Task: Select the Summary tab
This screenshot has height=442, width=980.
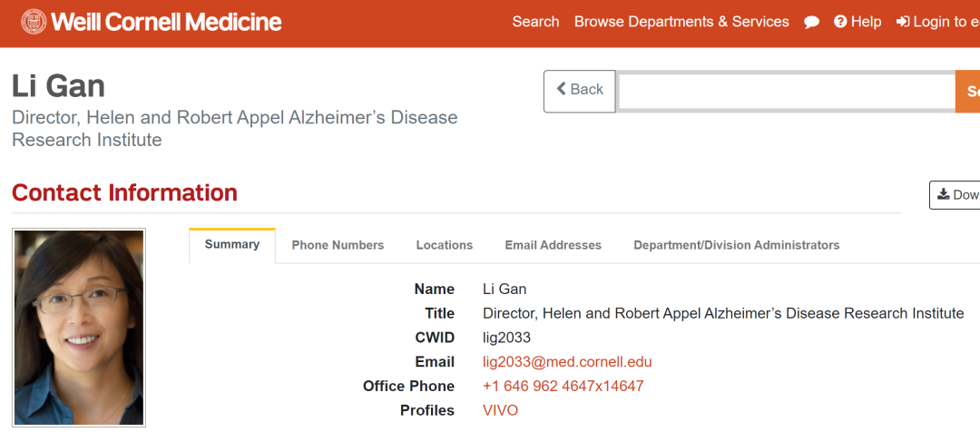Action: pos(232,245)
